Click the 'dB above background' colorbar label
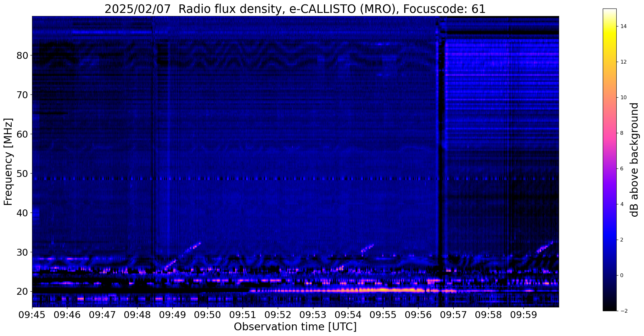This screenshot has height=336, width=644. (635, 160)
